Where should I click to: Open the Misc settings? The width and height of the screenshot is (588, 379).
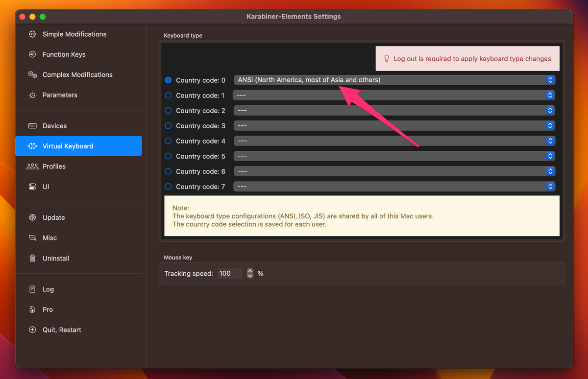(50, 237)
